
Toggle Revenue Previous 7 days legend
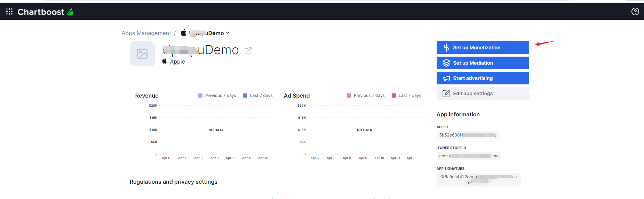point(217,96)
